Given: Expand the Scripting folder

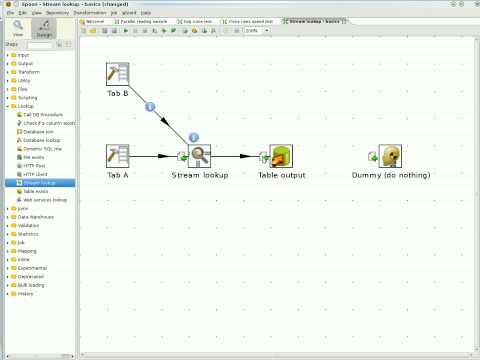Looking at the screenshot, I should (x=7, y=98).
